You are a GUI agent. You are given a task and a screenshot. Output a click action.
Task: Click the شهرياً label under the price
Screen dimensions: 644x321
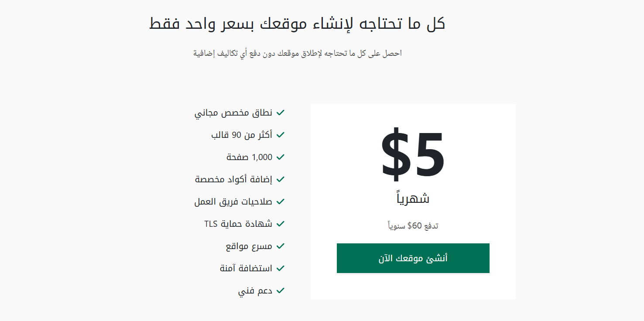[x=413, y=198]
